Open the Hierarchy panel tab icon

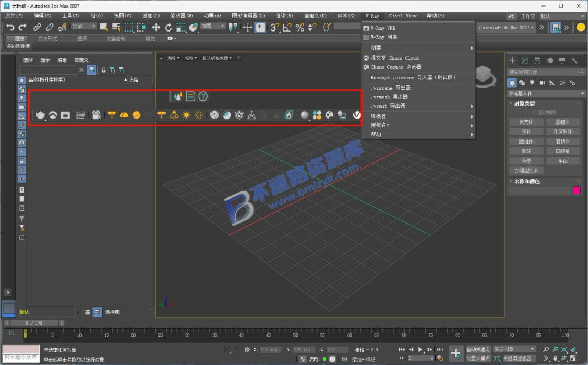[537, 60]
